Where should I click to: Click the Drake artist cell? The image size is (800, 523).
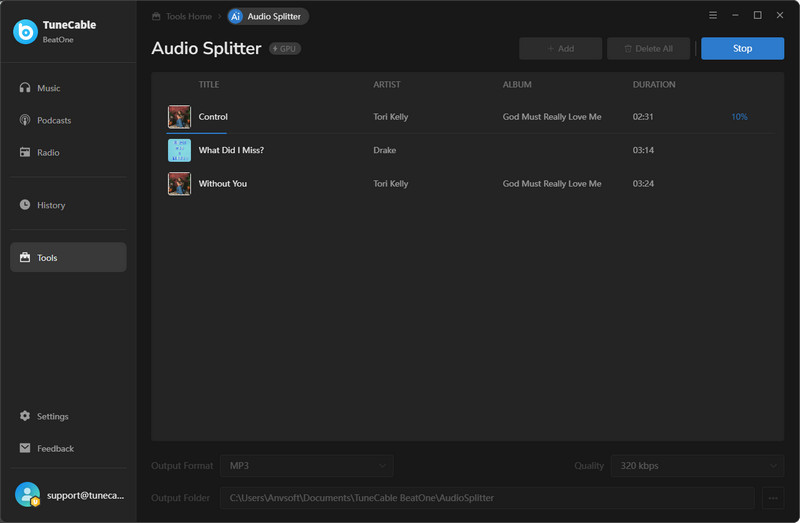point(384,150)
